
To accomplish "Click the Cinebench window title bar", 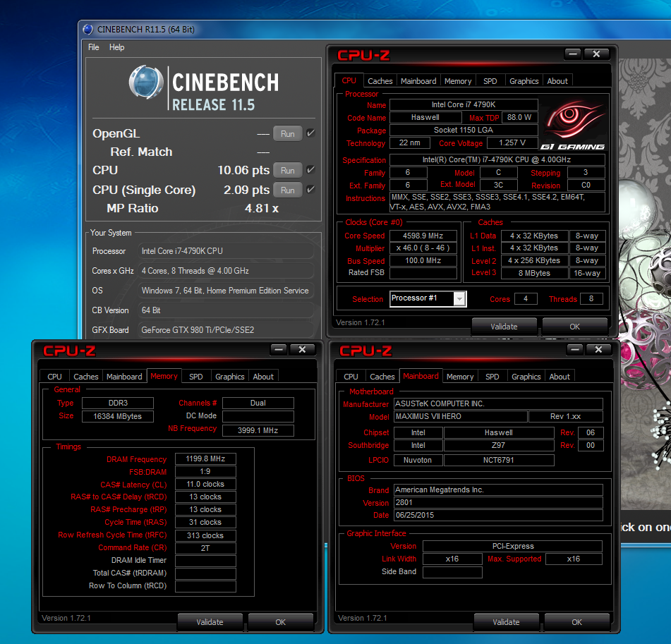I will 375,29.
